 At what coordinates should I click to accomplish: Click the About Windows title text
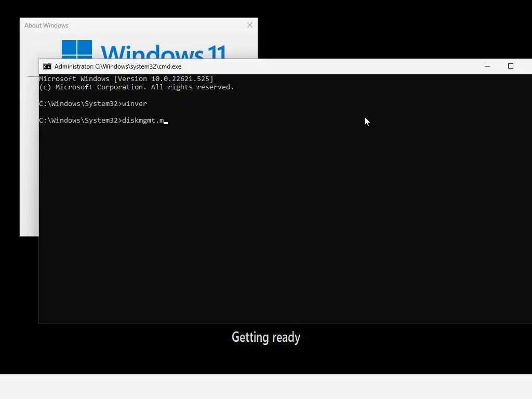[x=46, y=25]
